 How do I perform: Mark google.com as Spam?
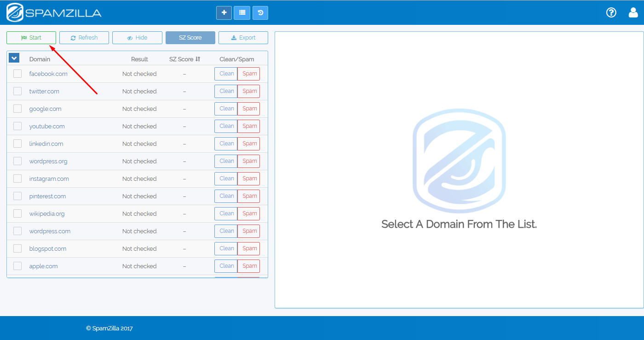pos(249,109)
